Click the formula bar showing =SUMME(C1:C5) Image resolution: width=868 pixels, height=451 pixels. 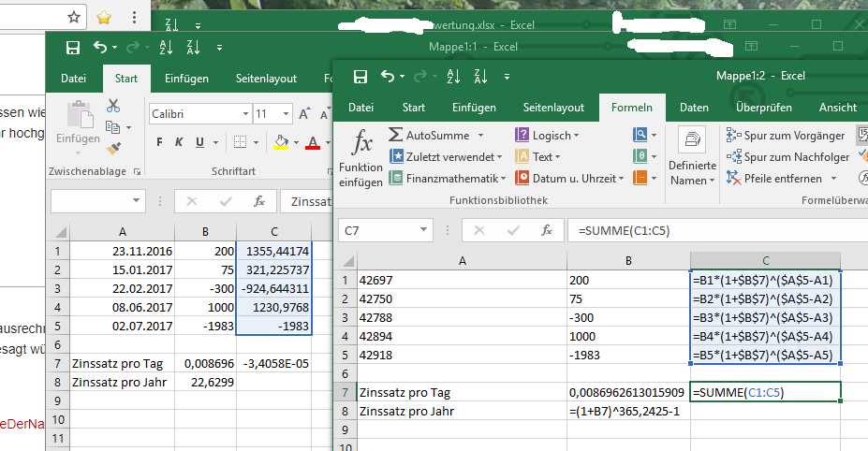(717, 230)
